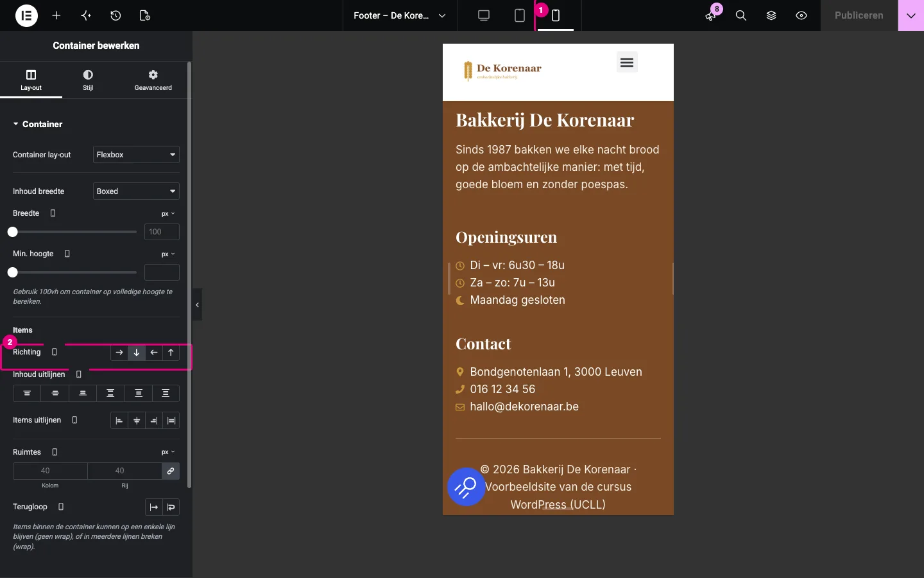Image resolution: width=924 pixels, height=578 pixels.
Task: Change the Ruimtes unit px selector
Action: (168, 452)
